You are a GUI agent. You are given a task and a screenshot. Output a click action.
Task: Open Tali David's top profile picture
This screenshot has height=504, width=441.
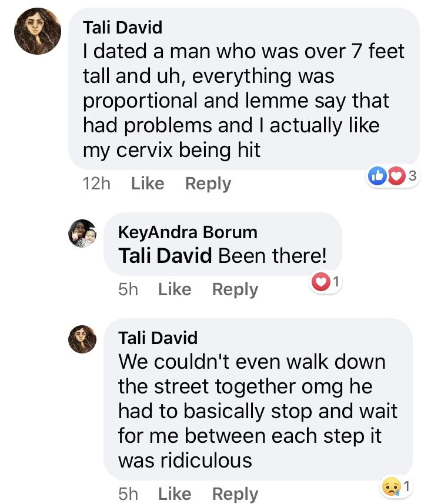pyautogui.click(x=38, y=31)
